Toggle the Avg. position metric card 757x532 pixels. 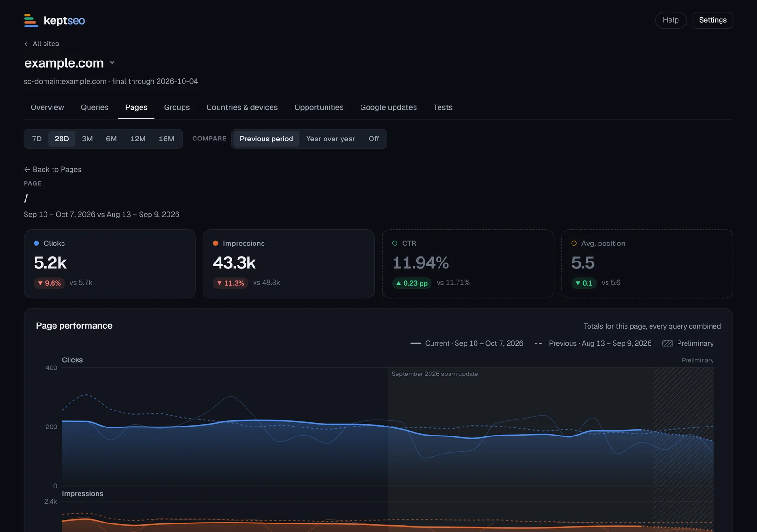tap(647, 264)
